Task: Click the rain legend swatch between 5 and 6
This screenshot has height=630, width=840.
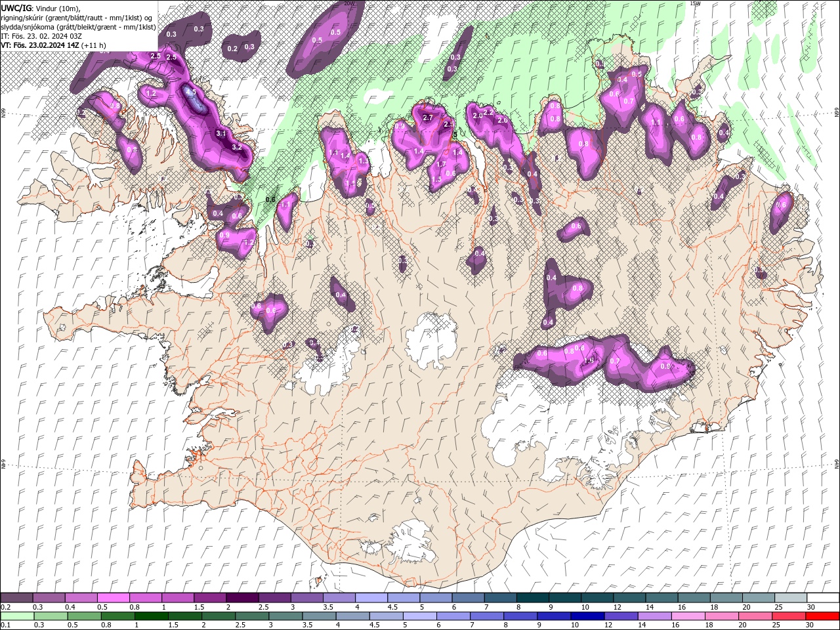Action: (x=421, y=616)
